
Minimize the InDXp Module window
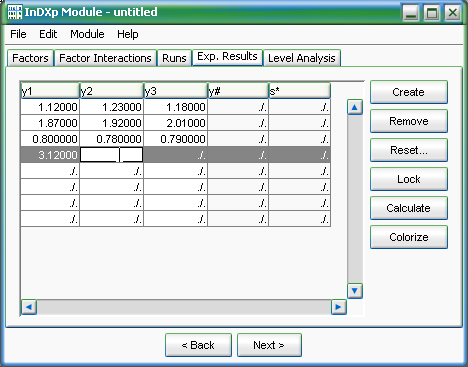pyautogui.click(x=411, y=13)
